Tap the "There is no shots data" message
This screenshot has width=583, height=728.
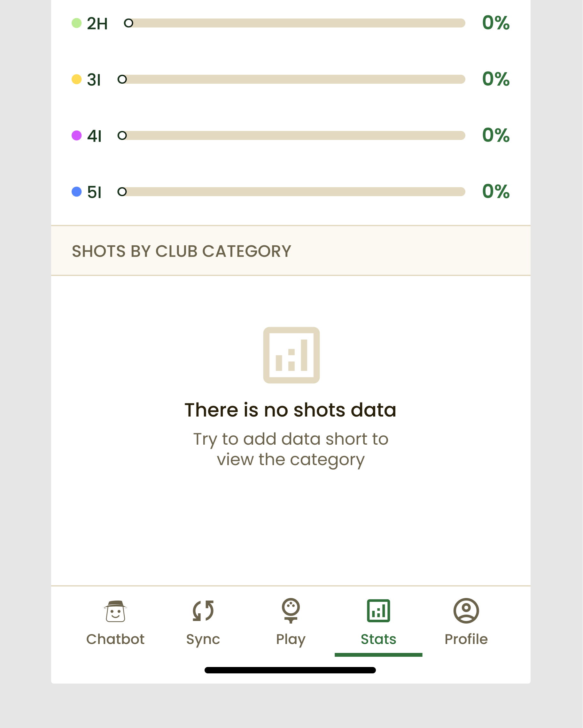(x=291, y=410)
